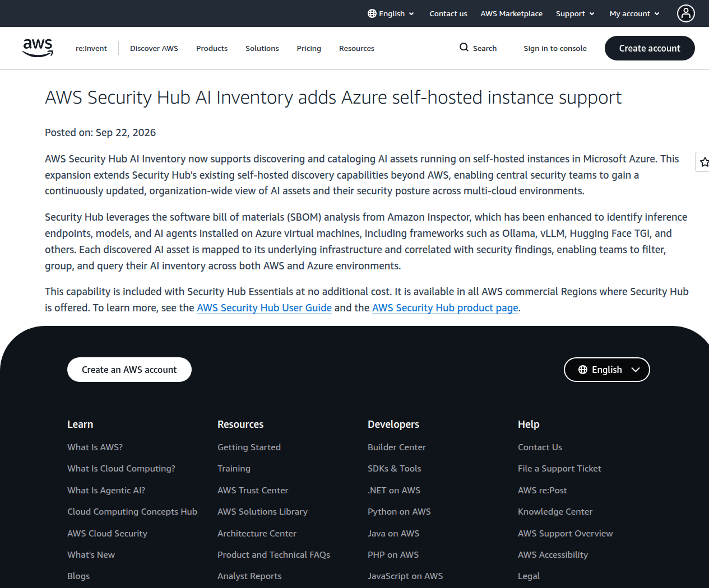The height and width of the screenshot is (588, 709).
Task: Click the Learn footer column heading
Action: 80,424
